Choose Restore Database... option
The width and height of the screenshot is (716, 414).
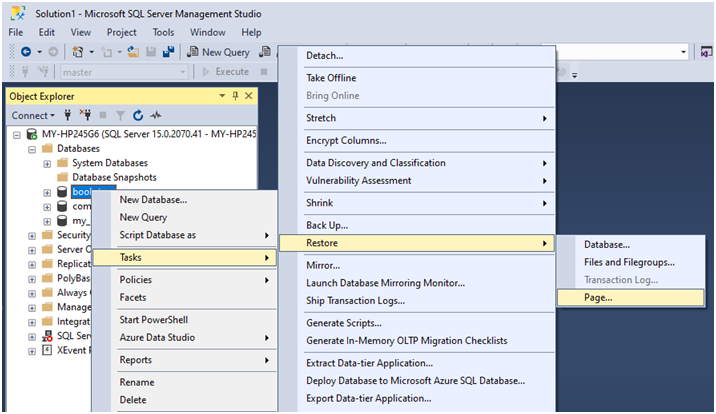[x=631, y=245]
